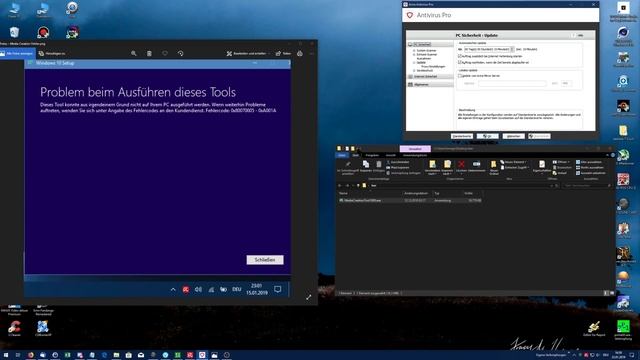Toggle checkbox Auftrag zusätzlich bei Internet-Verbindung starten

(x=460, y=56)
